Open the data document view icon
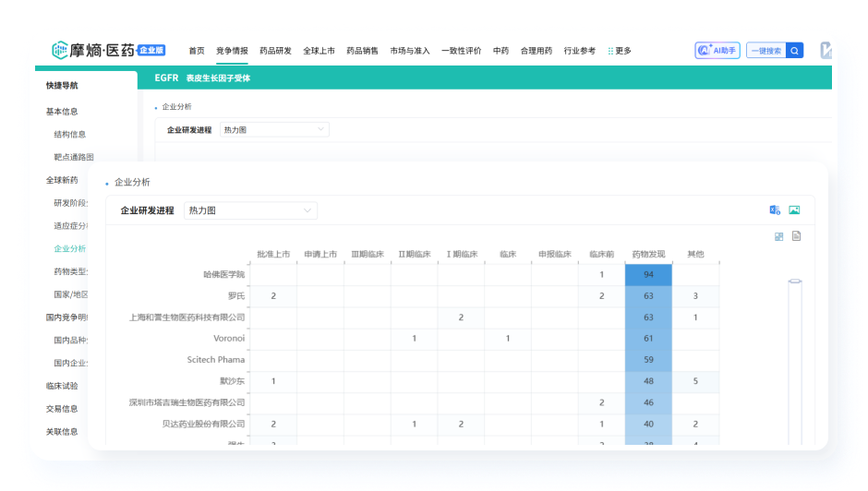The image size is (868, 491). (x=796, y=236)
